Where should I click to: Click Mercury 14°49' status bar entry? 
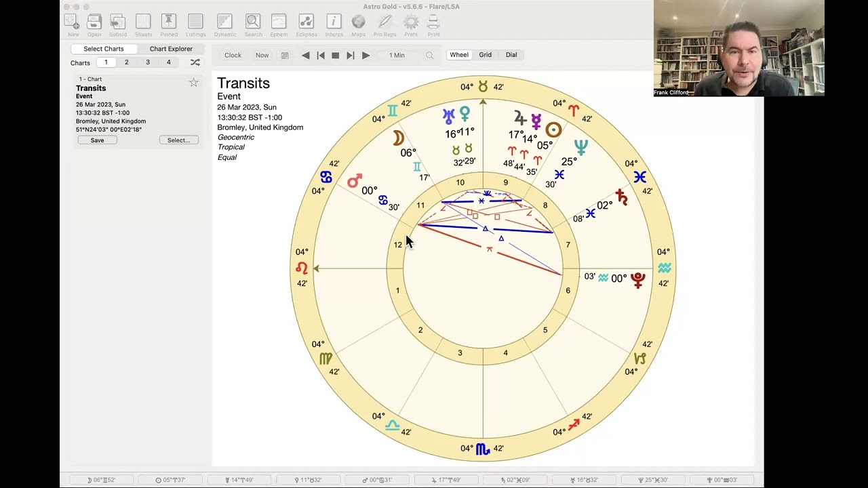239,480
